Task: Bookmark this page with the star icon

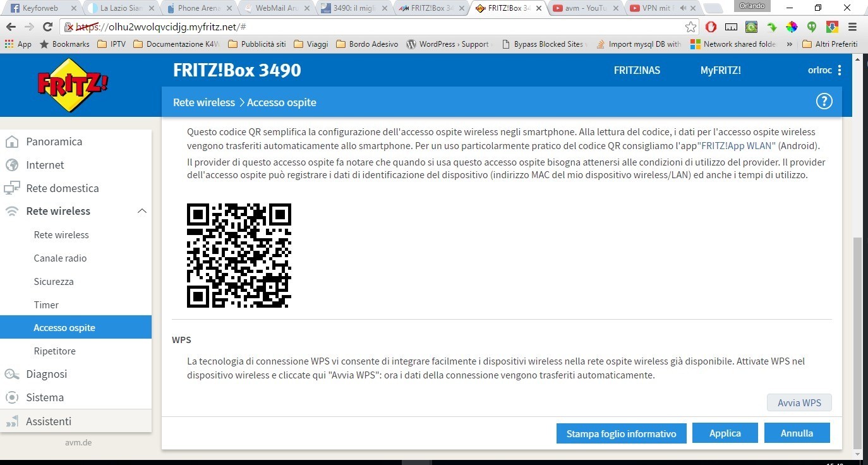Action: pyautogui.click(x=690, y=27)
